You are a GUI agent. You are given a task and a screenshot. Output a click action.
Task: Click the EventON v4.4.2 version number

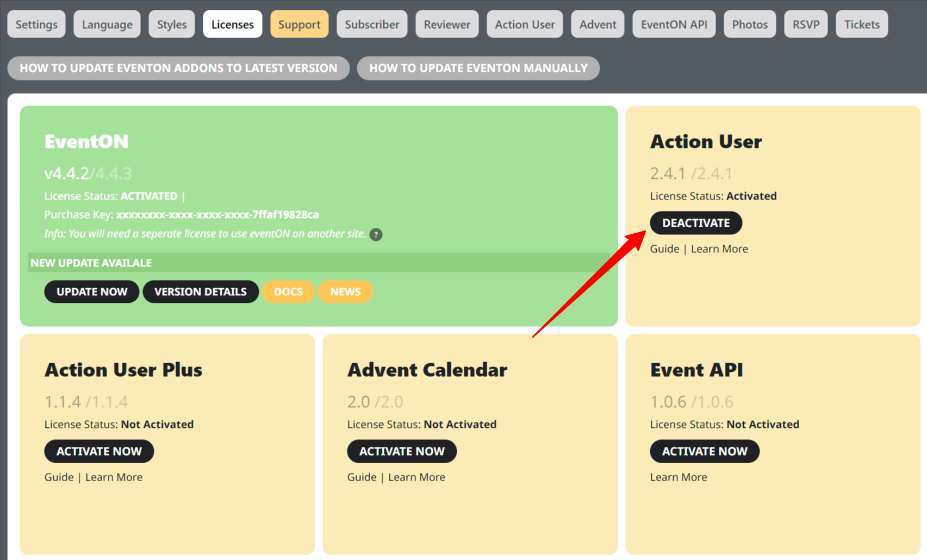(66, 173)
